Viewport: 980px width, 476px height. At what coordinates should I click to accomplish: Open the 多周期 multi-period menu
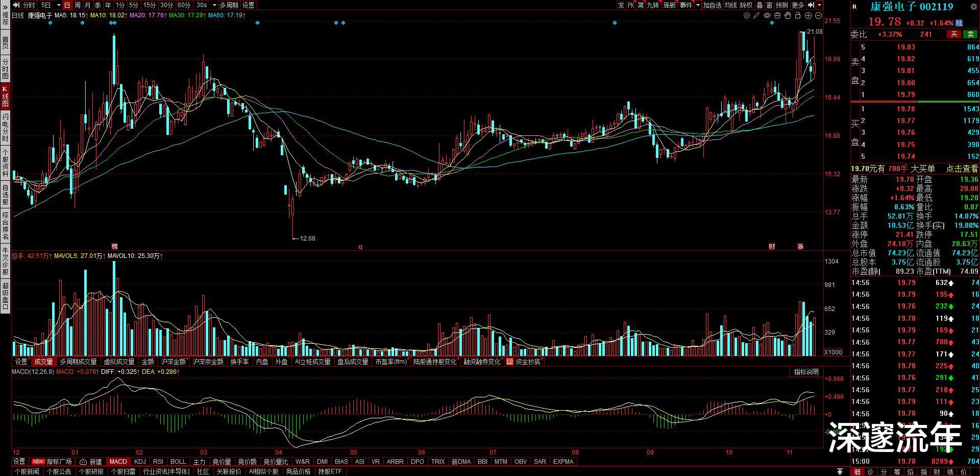tap(229, 5)
